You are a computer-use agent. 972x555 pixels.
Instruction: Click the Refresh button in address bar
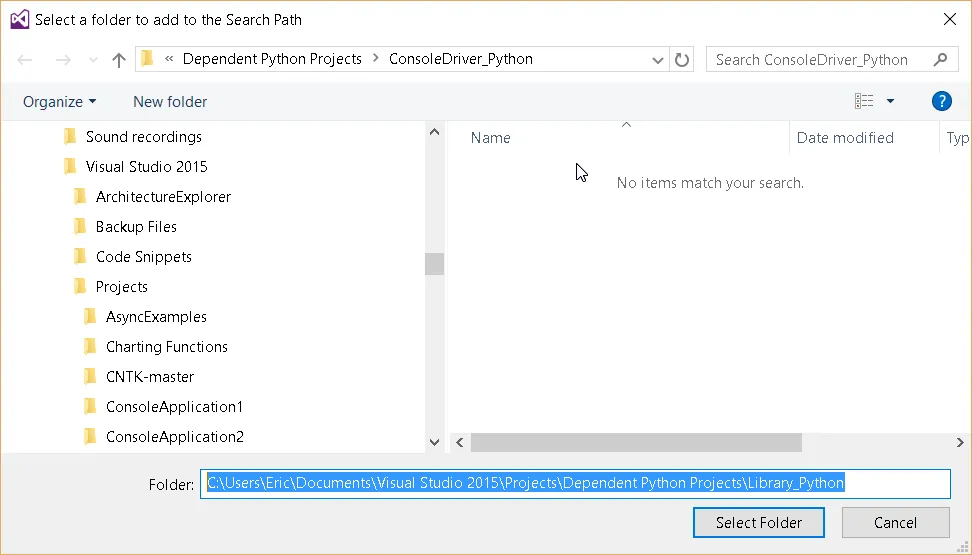click(682, 60)
